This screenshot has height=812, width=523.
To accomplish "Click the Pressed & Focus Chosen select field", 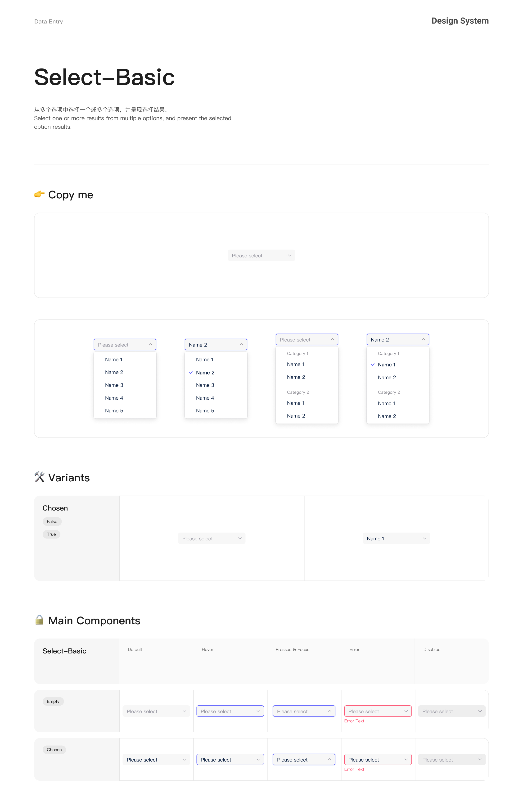I will pyautogui.click(x=304, y=759).
